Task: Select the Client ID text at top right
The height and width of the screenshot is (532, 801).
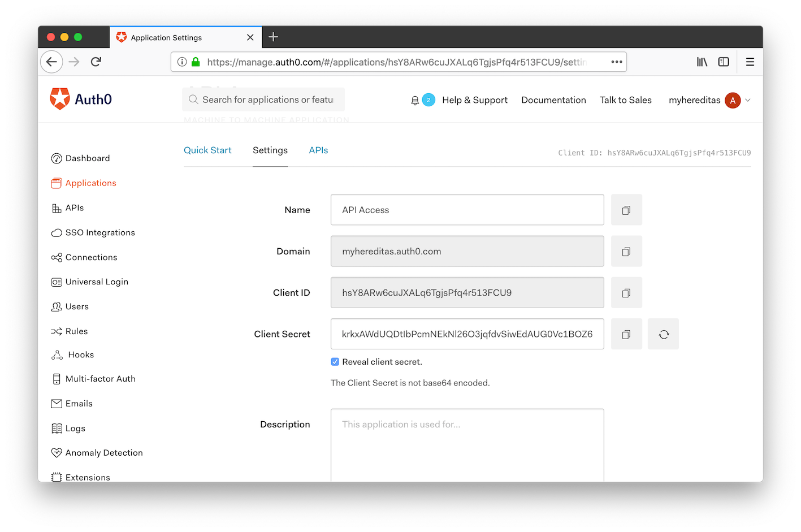Action: [x=655, y=153]
